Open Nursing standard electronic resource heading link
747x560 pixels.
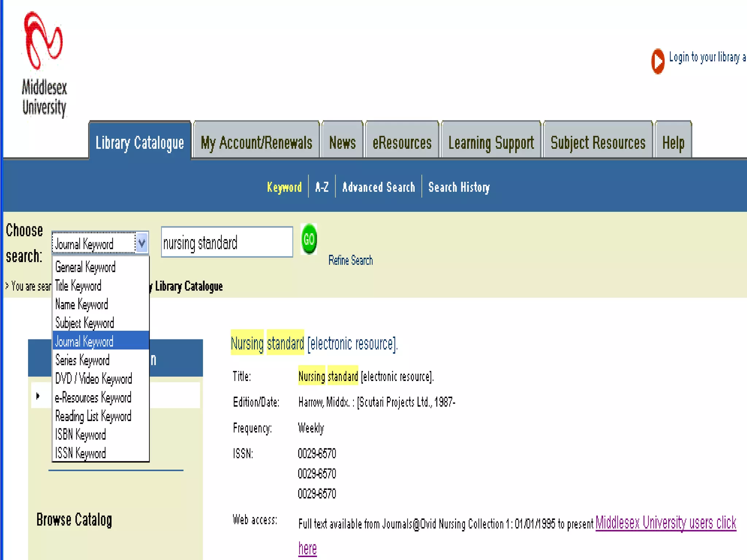click(314, 343)
